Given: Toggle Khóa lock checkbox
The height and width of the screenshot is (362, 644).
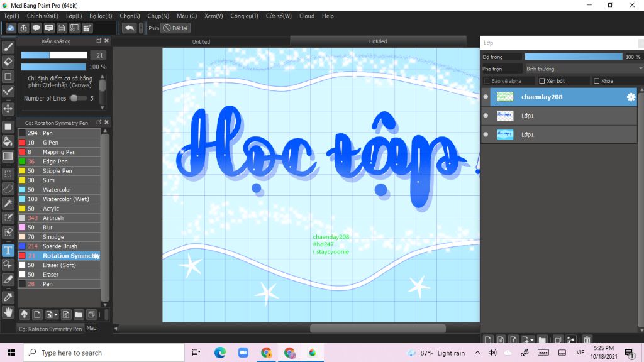Looking at the screenshot, I should (x=596, y=81).
